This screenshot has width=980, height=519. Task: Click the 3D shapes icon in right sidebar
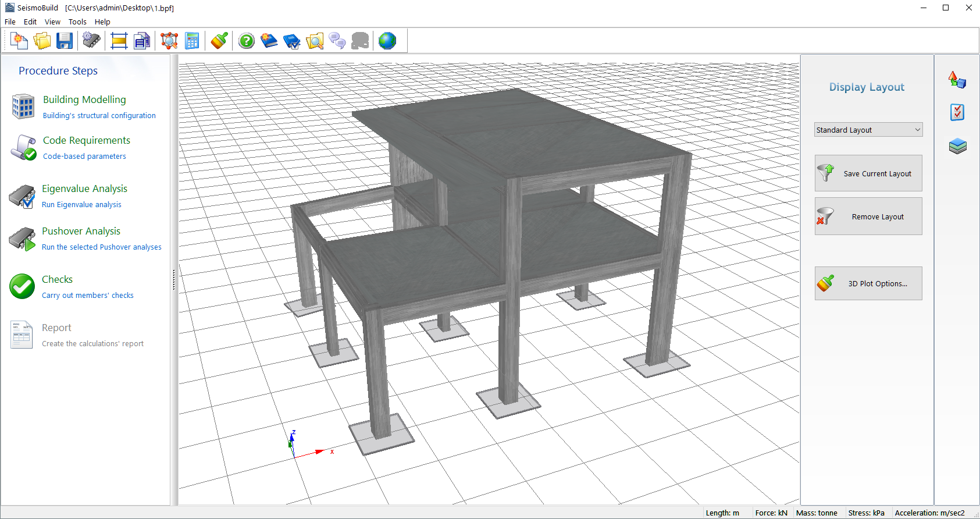tap(957, 80)
